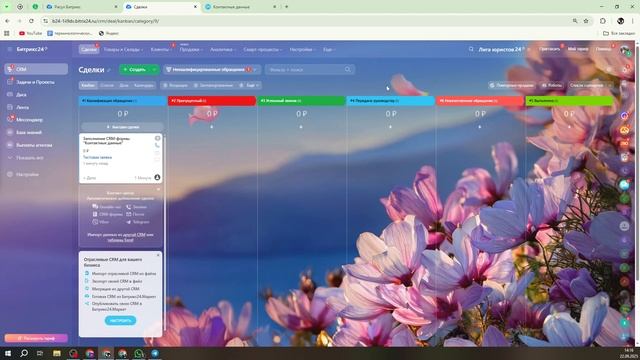Screen dimensions: 640x360
Task: Select the Сделки tab in top menu
Action: tap(89, 49)
